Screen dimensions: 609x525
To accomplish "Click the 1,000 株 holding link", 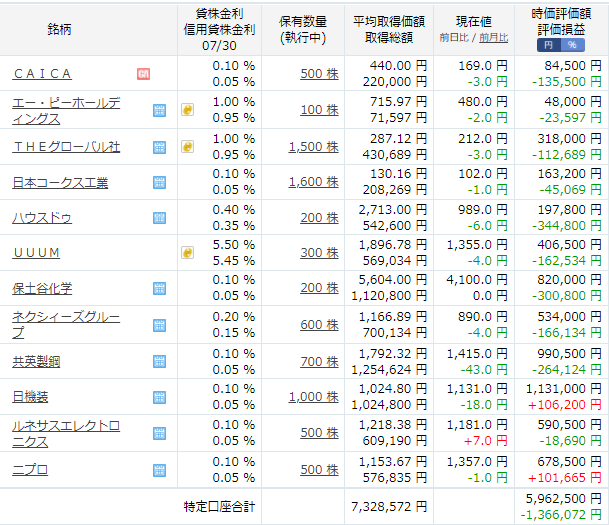I will pyautogui.click(x=313, y=397).
